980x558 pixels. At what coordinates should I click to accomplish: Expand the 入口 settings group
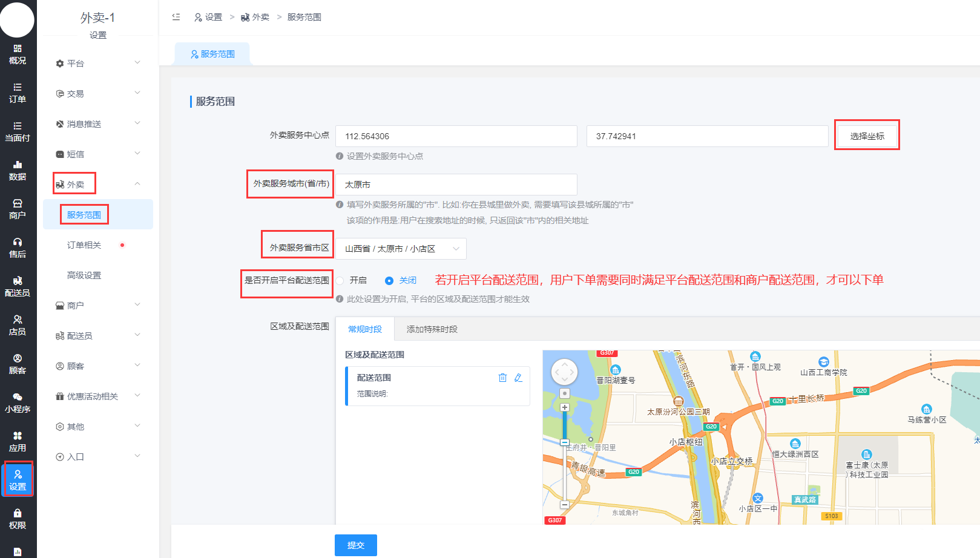point(98,457)
